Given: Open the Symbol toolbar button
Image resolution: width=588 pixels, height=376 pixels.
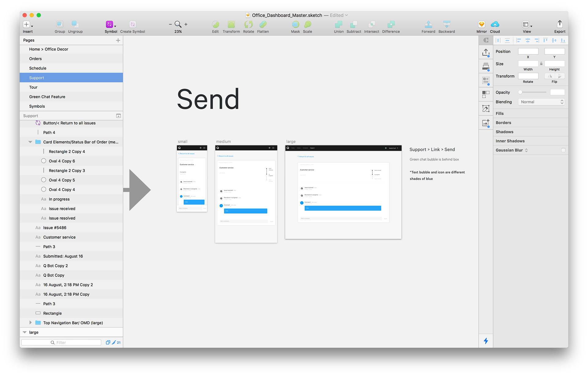Looking at the screenshot, I should [x=111, y=25].
